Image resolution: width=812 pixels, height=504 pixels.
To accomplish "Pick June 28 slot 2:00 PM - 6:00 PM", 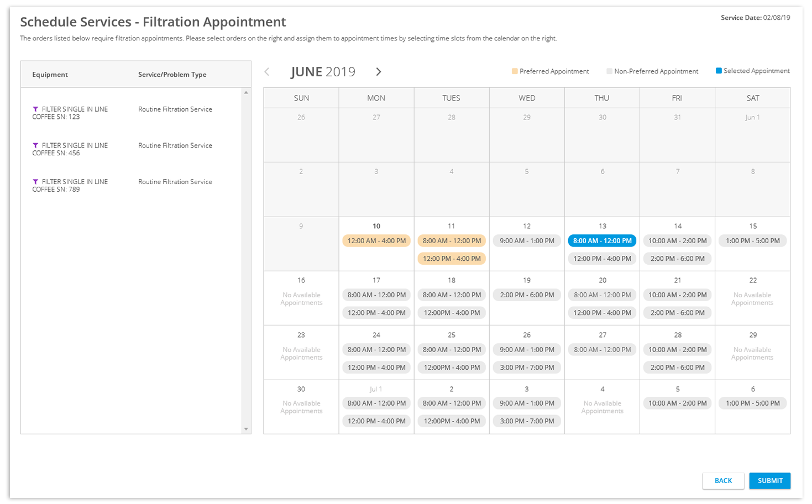I will pos(677,368).
